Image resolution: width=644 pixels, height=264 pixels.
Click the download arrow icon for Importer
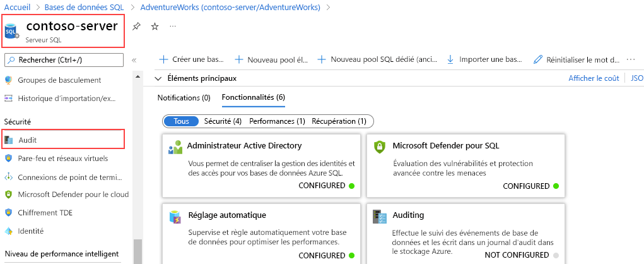pyautogui.click(x=450, y=59)
